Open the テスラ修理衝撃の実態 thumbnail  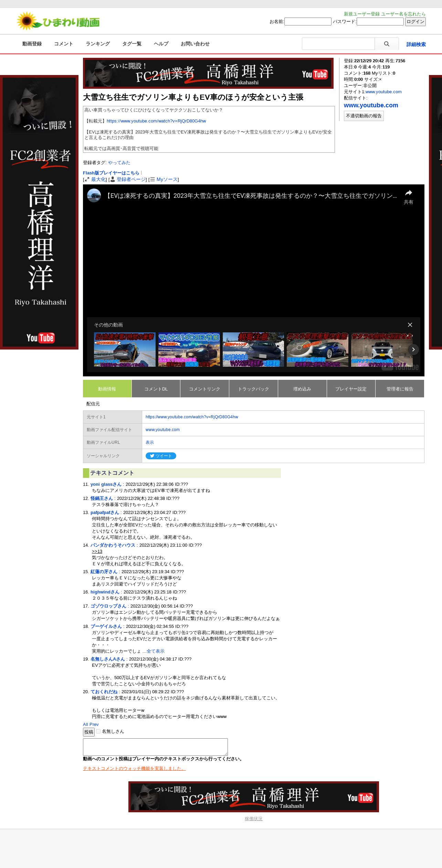point(317,350)
